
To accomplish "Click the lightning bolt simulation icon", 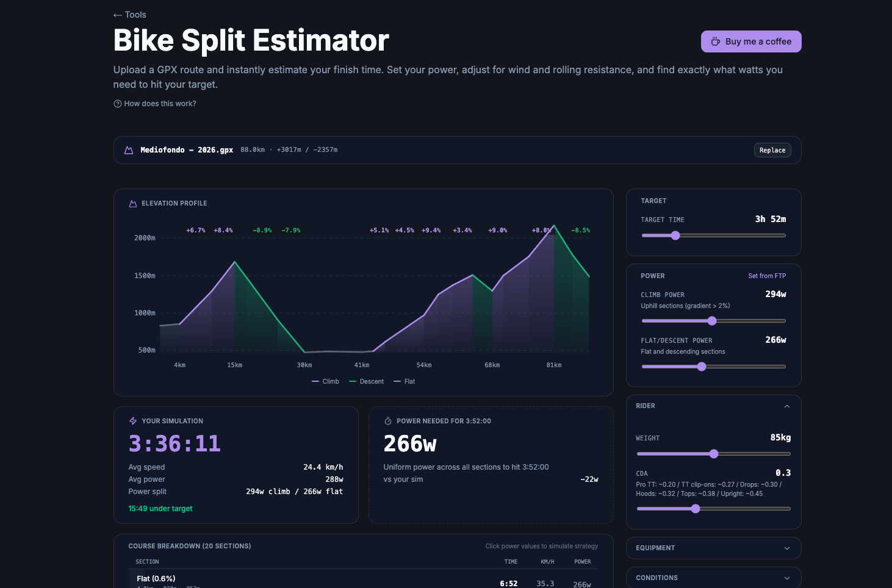I will point(133,421).
